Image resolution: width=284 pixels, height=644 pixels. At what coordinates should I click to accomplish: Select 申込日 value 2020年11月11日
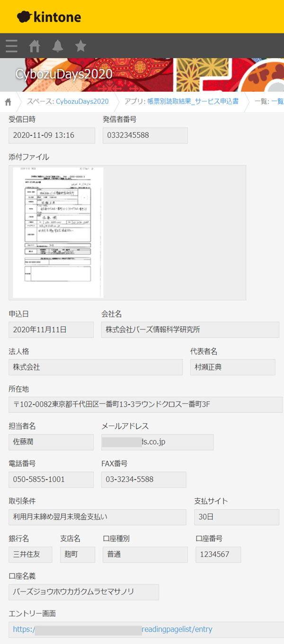click(x=51, y=330)
